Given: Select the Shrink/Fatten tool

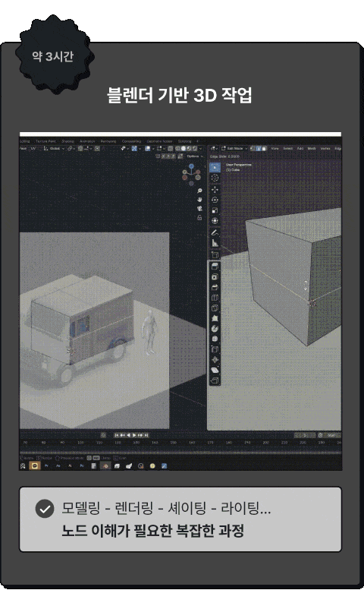Looking at the screenshot, I should click(x=215, y=360).
